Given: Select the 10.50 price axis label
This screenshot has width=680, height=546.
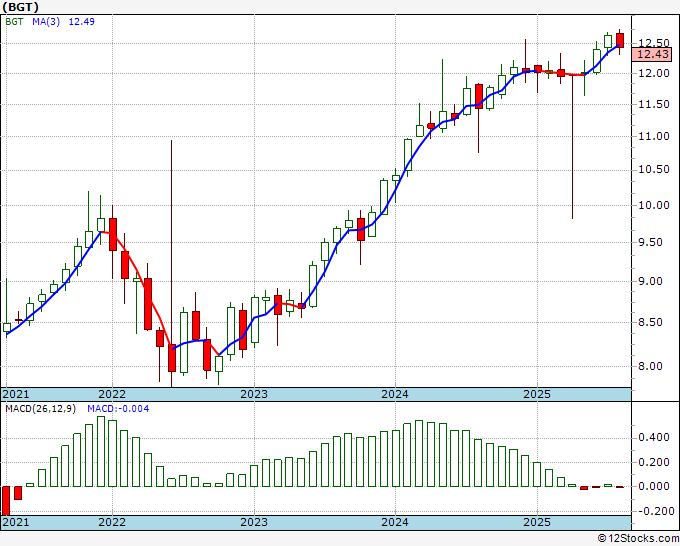Looking at the screenshot, I should point(654,170).
